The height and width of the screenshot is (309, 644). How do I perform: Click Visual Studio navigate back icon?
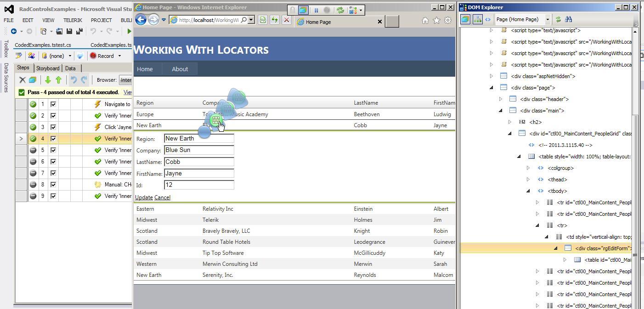pyautogui.click(x=14, y=31)
